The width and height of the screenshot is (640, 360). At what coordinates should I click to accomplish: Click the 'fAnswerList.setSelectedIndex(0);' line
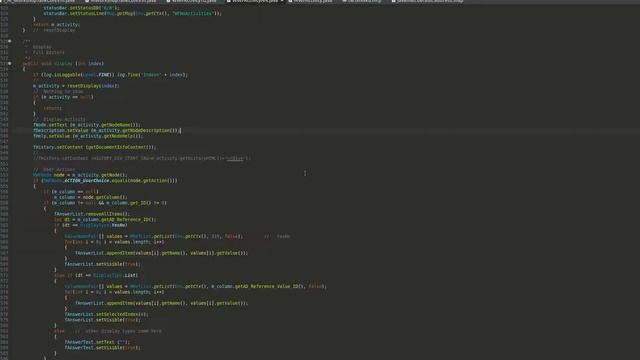pos(106,314)
